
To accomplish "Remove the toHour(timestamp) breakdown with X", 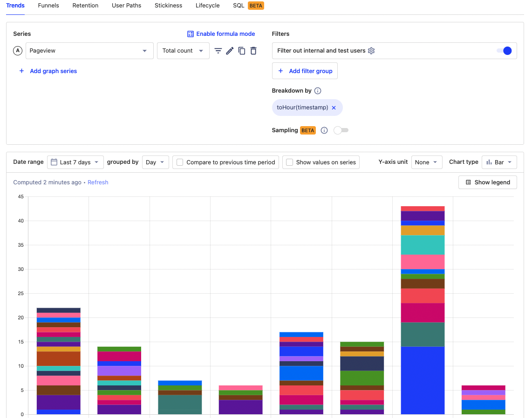I will tap(334, 108).
